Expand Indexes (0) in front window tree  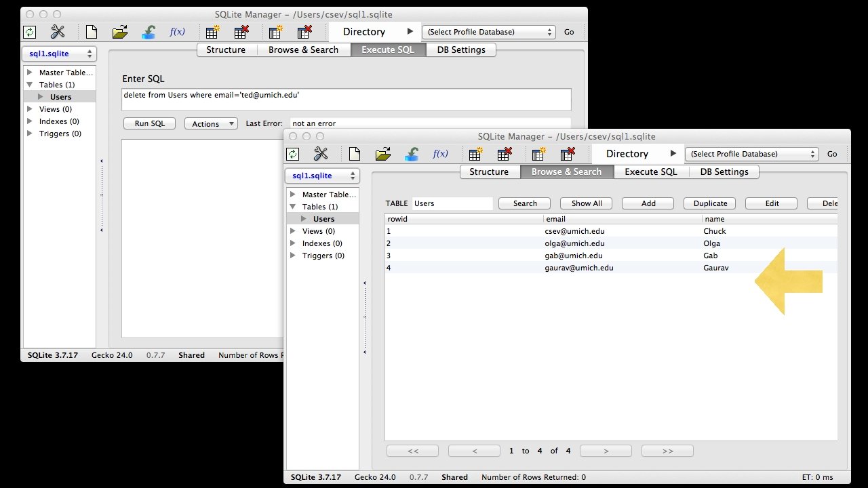pos(293,243)
